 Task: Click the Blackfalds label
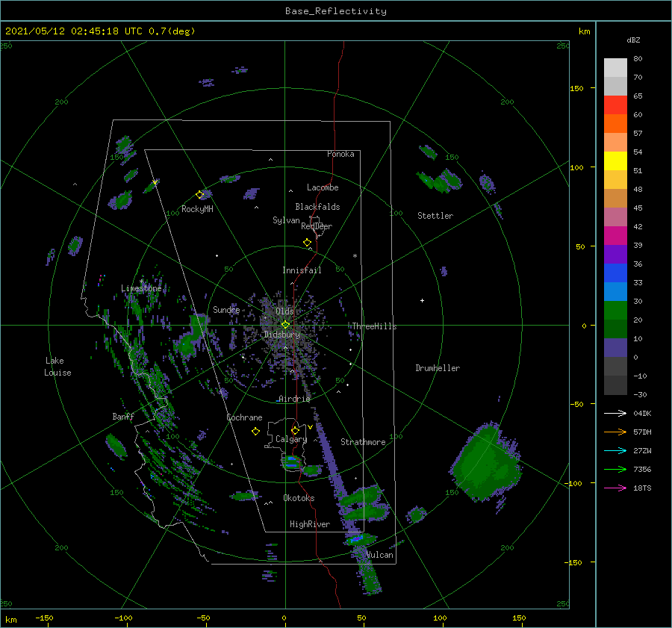(317, 207)
